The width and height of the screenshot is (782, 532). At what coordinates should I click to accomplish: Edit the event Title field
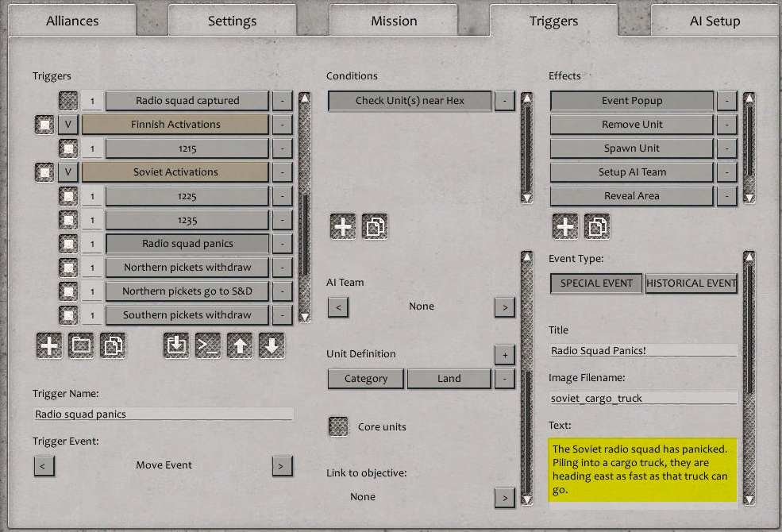tap(643, 350)
